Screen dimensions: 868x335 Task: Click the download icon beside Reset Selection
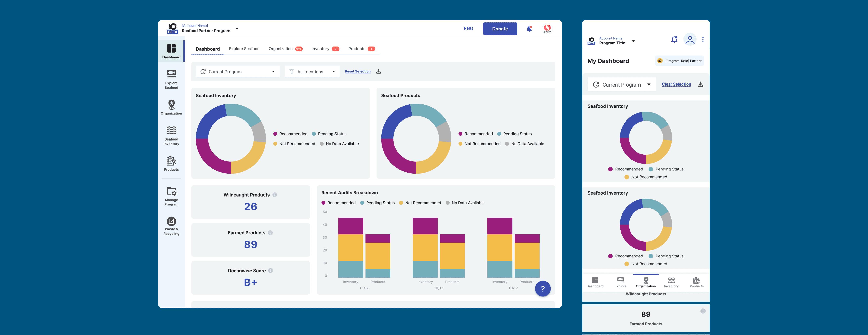(378, 71)
